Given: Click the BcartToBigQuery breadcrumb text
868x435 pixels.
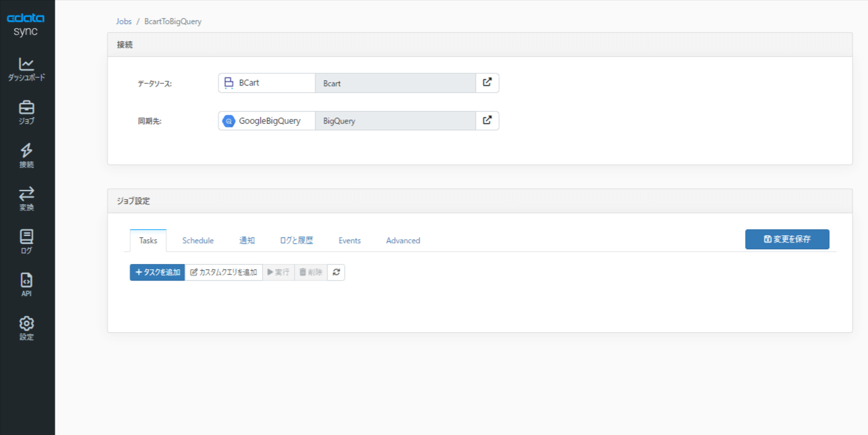Looking at the screenshot, I should (x=173, y=21).
